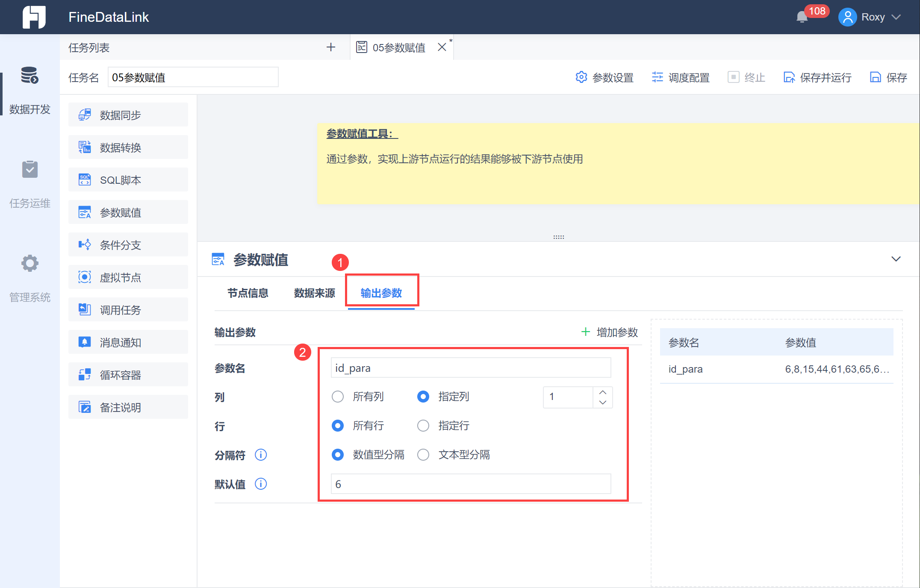Open 管理系统 gear icon
The width and height of the screenshot is (920, 588).
(29, 263)
